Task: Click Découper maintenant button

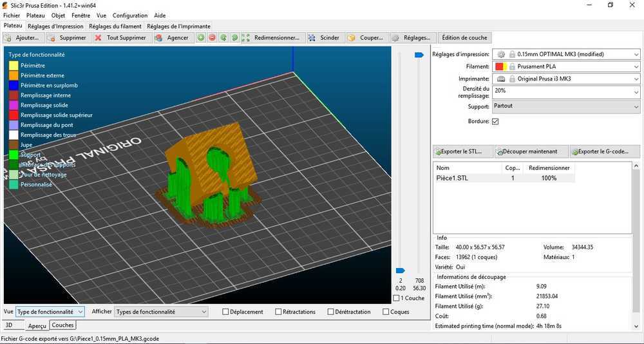Action: 531,151
